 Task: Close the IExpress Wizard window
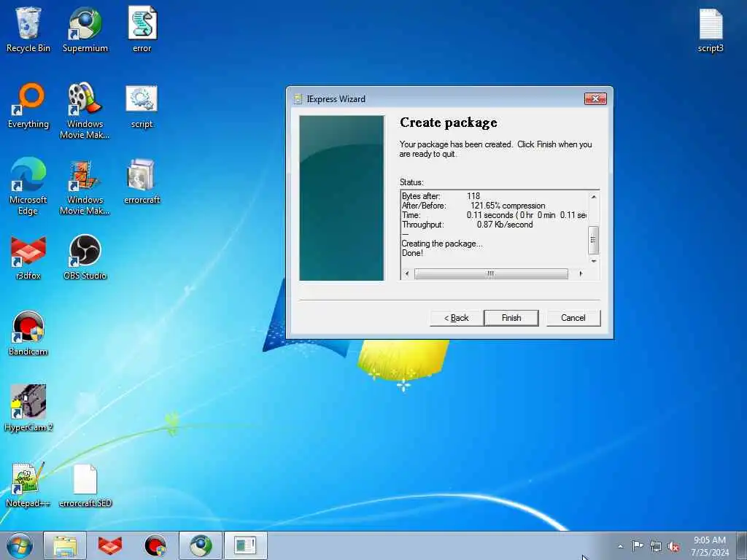click(595, 98)
